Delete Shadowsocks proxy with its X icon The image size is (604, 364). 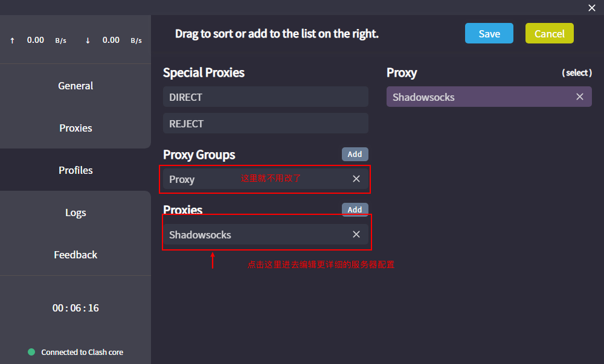pyautogui.click(x=356, y=234)
